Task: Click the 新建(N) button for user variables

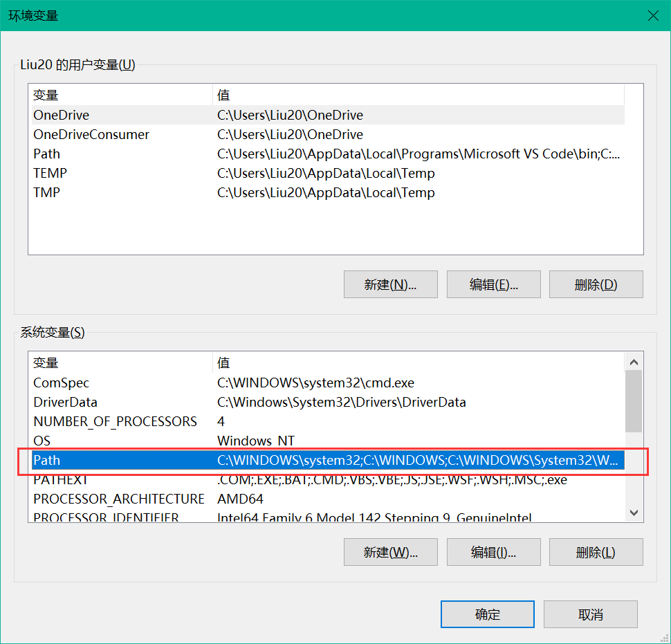Action: coord(390,284)
